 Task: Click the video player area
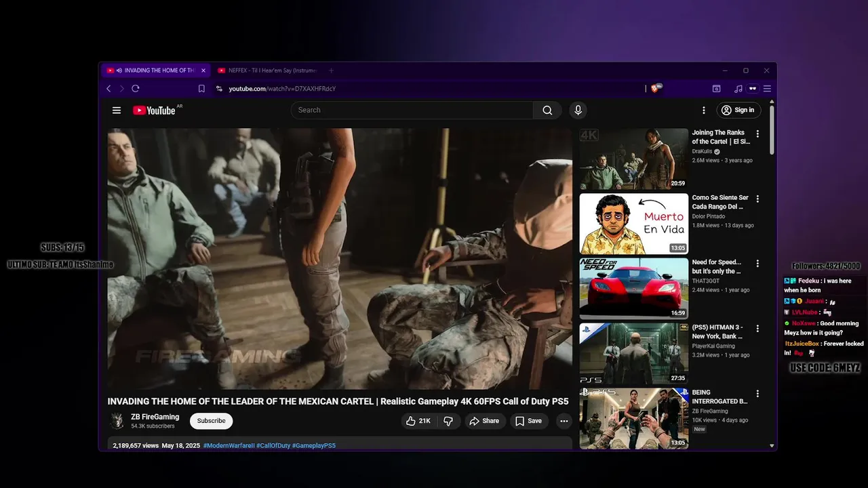pyautogui.click(x=340, y=259)
